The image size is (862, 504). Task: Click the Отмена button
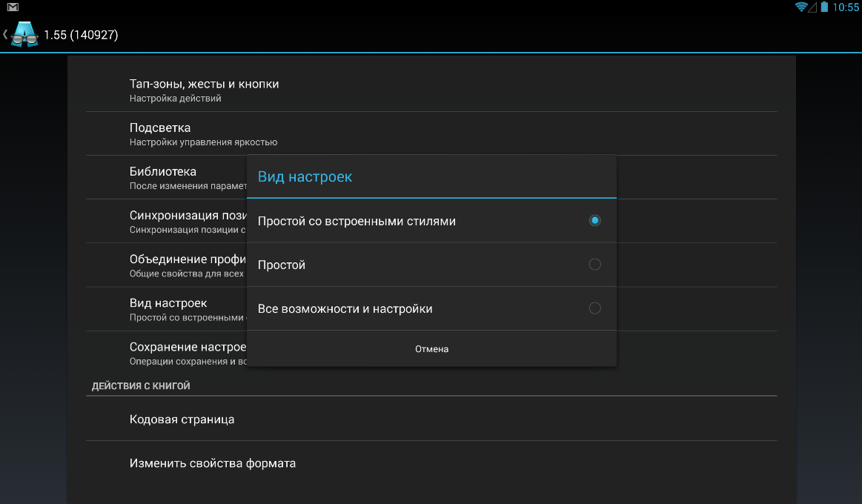(x=431, y=348)
